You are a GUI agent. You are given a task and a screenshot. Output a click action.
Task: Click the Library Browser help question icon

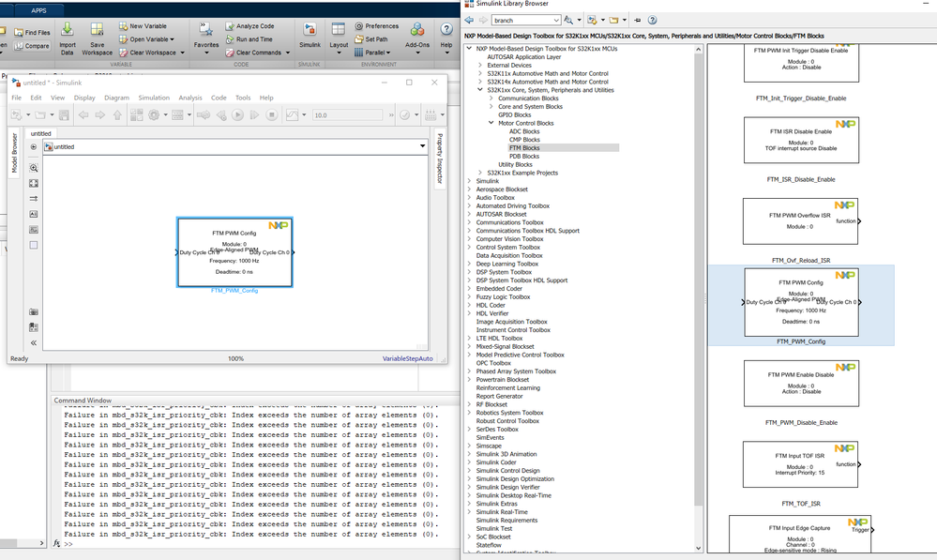653,20
